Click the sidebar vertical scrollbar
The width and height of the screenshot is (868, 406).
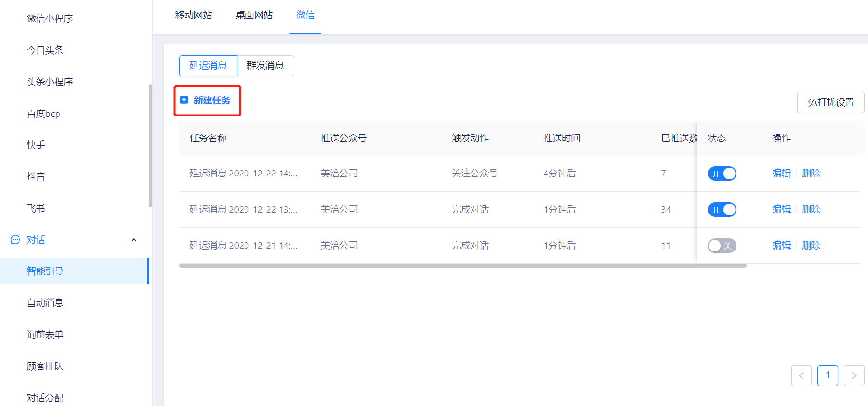[x=151, y=146]
